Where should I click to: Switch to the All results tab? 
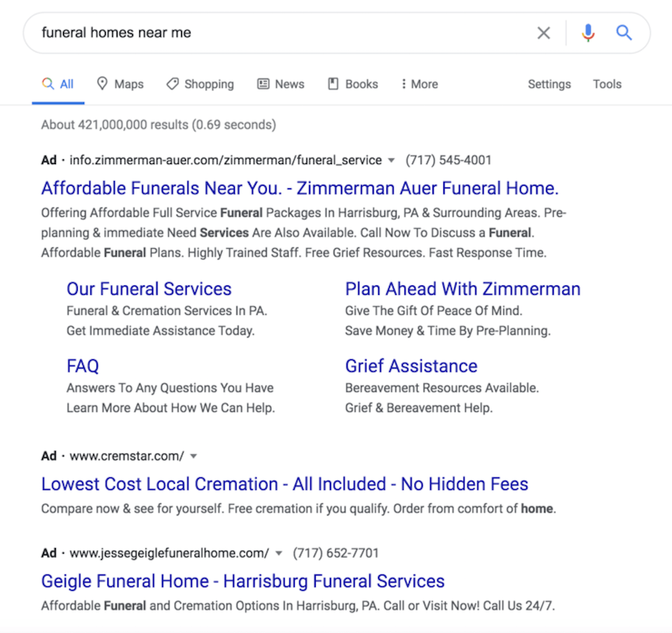58,84
